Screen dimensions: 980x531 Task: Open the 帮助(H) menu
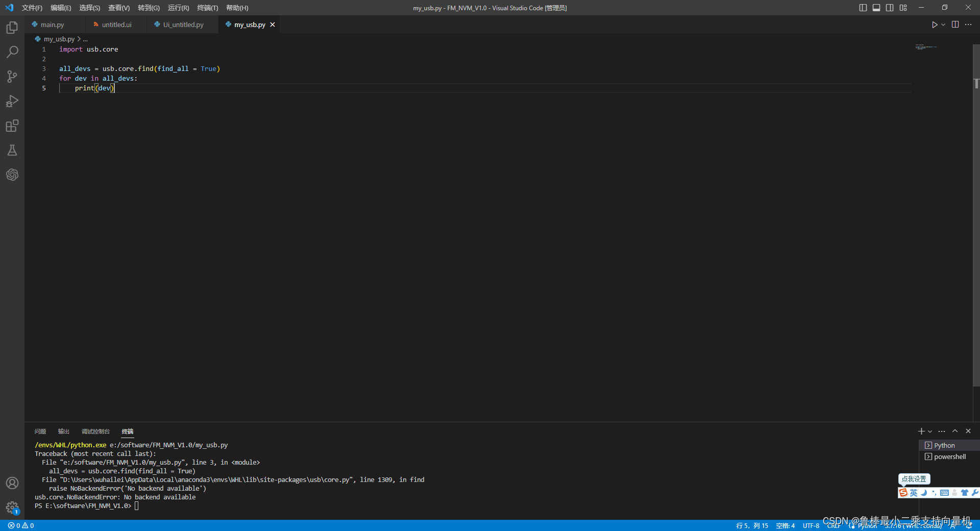pyautogui.click(x=237, y=8)
